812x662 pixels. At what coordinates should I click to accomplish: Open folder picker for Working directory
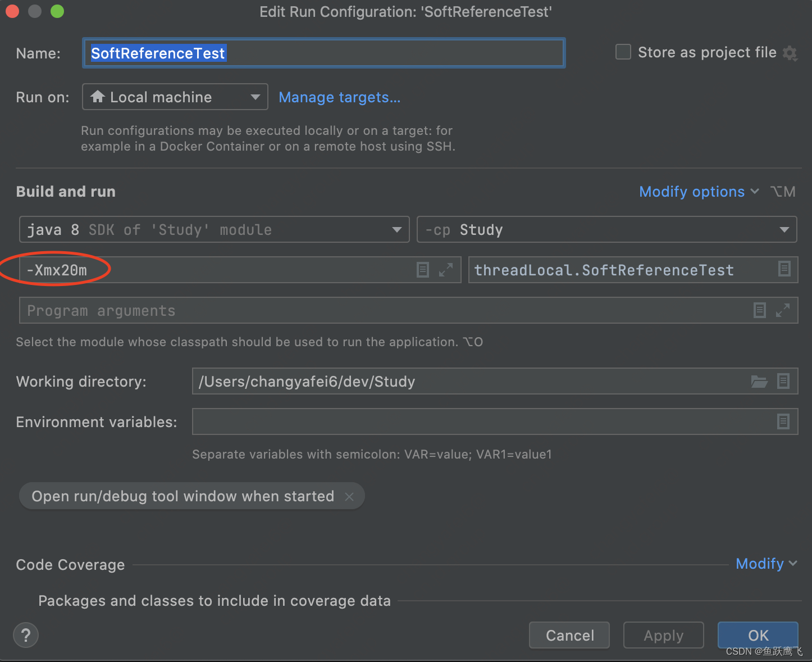(759, 381)
